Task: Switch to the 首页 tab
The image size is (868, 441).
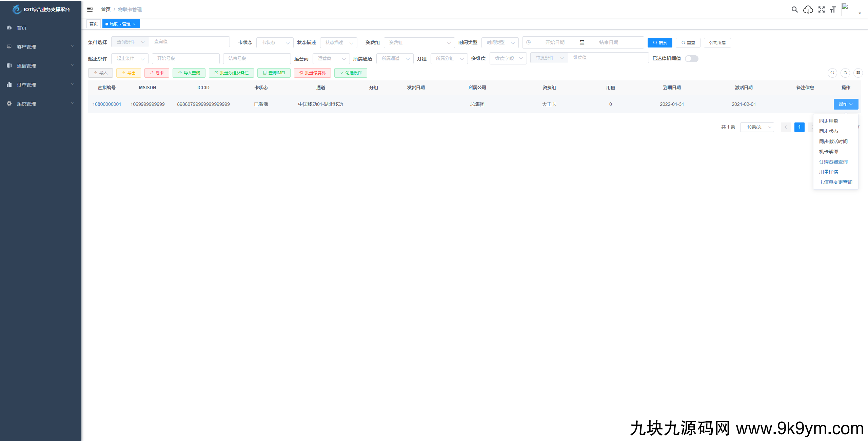Action: [94, 24]
